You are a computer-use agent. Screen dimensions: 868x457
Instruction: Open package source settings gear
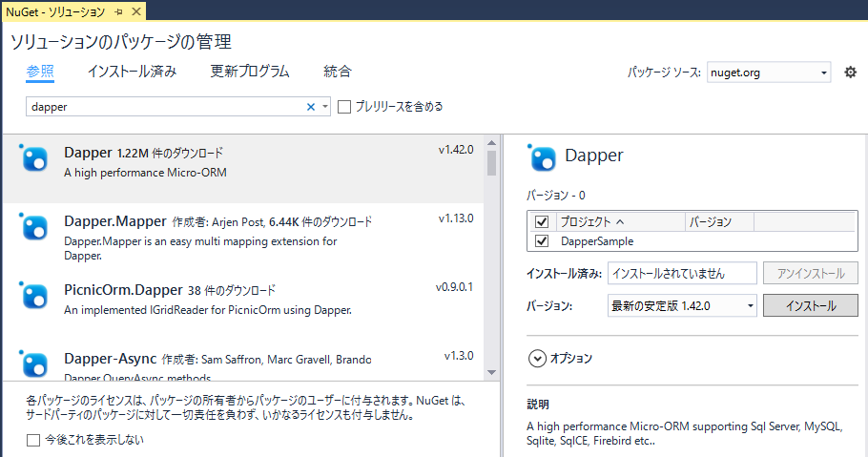tap(850, 72)
